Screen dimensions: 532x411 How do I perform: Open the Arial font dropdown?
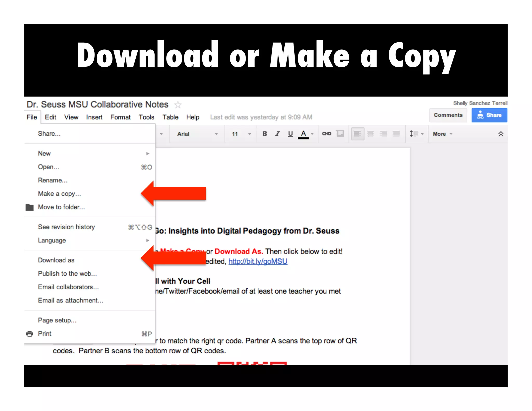(197, 134)
